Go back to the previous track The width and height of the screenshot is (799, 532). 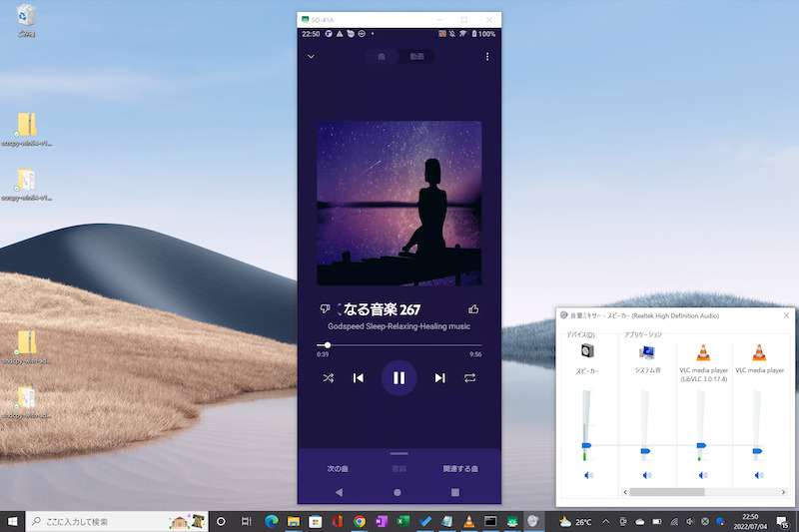[358, 378]
